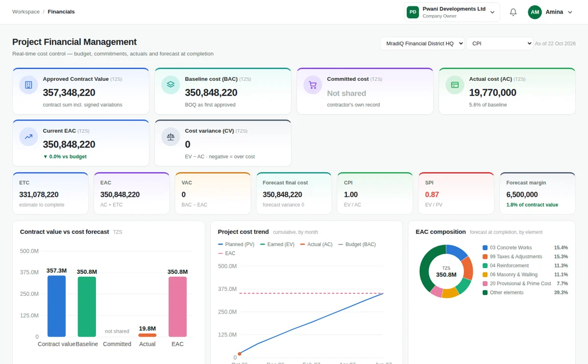Select the SPI 0.87 card

click(x=456, y=194)
